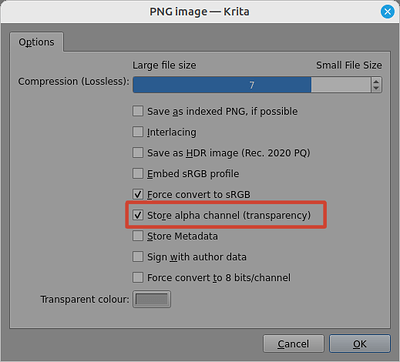The width and height of the screenshot is (400, 362).
Task: Toggle the Interlacing checkbox
Action: (138, 132)
